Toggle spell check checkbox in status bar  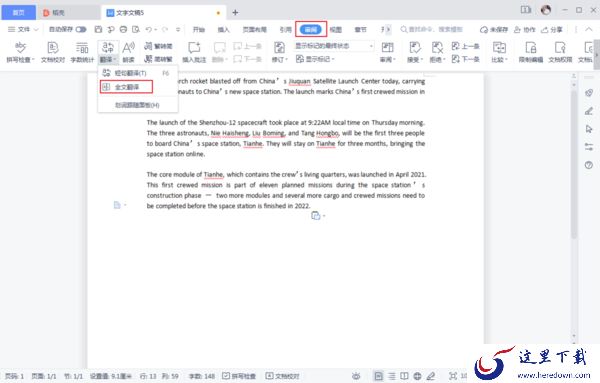pos(226,376)
